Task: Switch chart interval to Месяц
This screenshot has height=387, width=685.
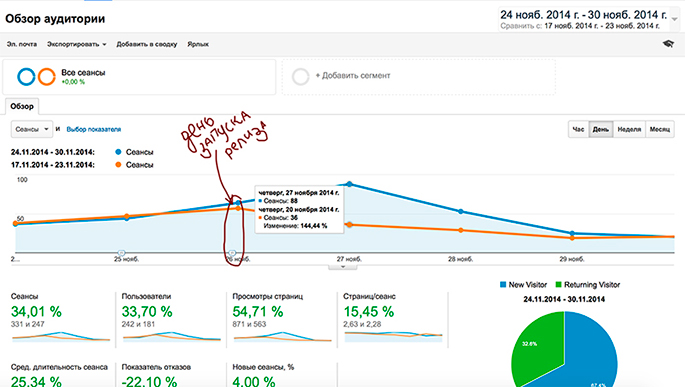Action: (x=660, y=129)
